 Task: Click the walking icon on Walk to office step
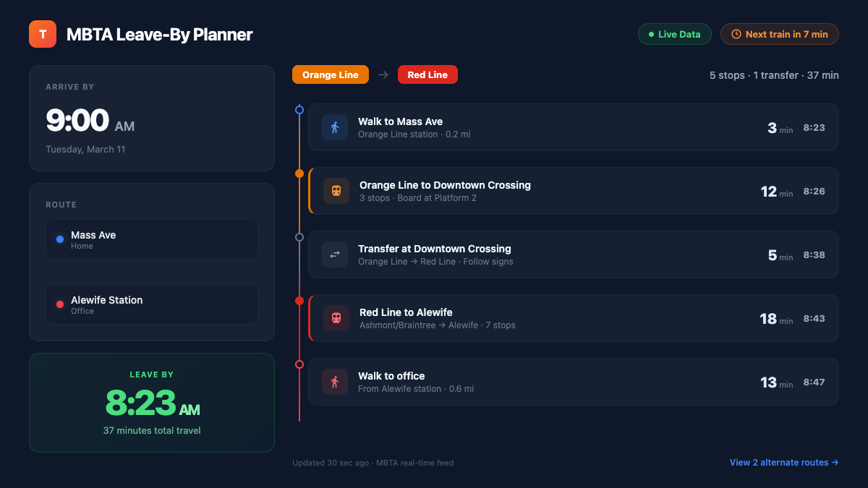tap(335, 382)
